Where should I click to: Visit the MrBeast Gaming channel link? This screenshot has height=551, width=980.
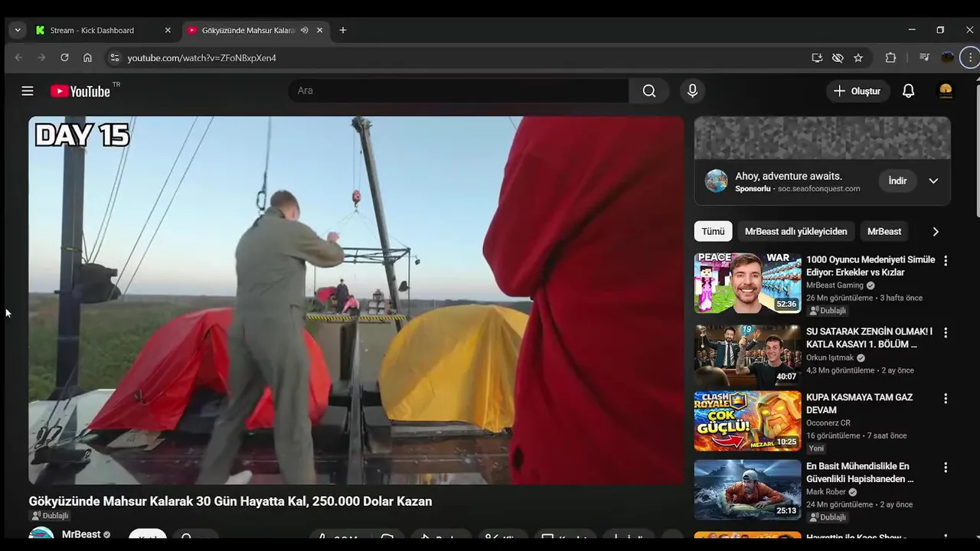pos(835,285)
